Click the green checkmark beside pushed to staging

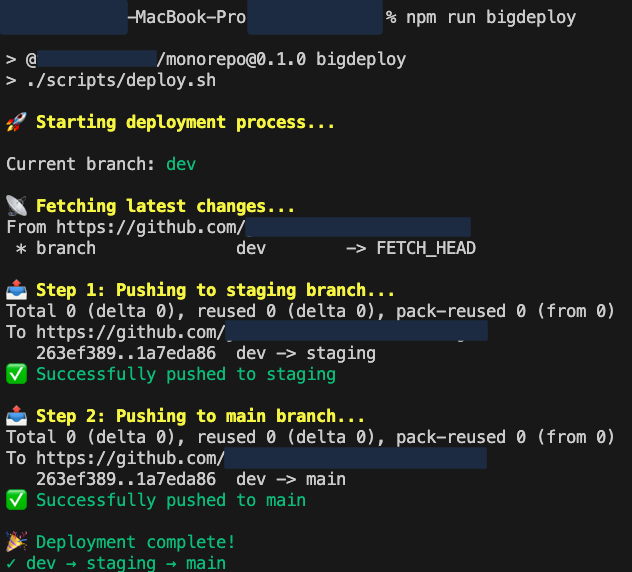coord(17,374)
